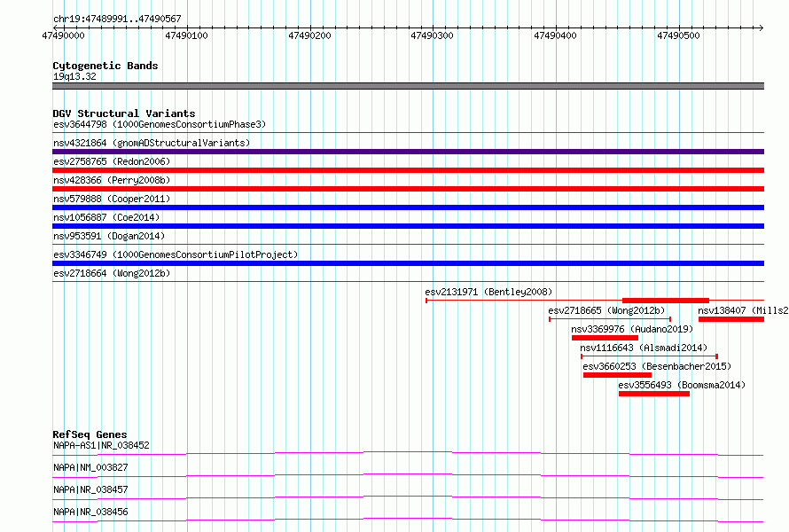This screenshot has height=532, width=789.
Task: Open variant esv2718664 (Wong2012b) label
Action: coord(112,273)
